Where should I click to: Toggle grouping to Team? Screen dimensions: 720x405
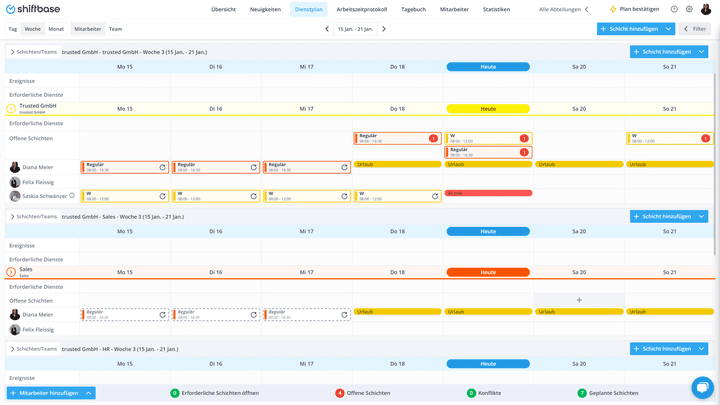(x=115, y=29)
